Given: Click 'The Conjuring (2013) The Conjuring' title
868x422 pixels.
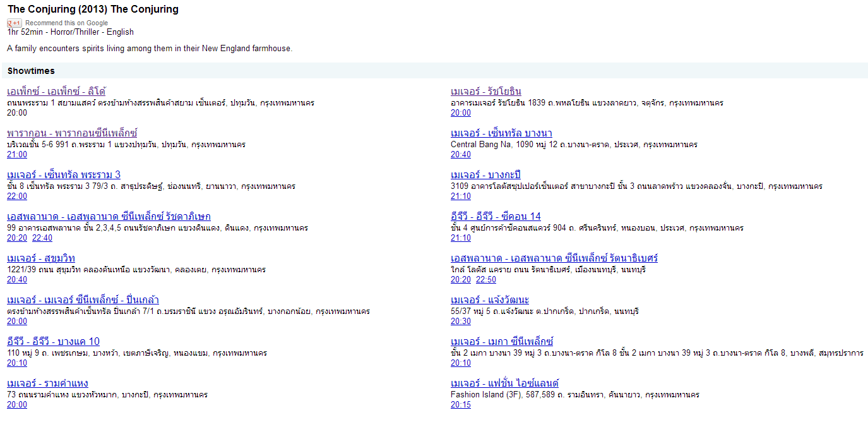Looking at the screenshot, I should (93, 9).
